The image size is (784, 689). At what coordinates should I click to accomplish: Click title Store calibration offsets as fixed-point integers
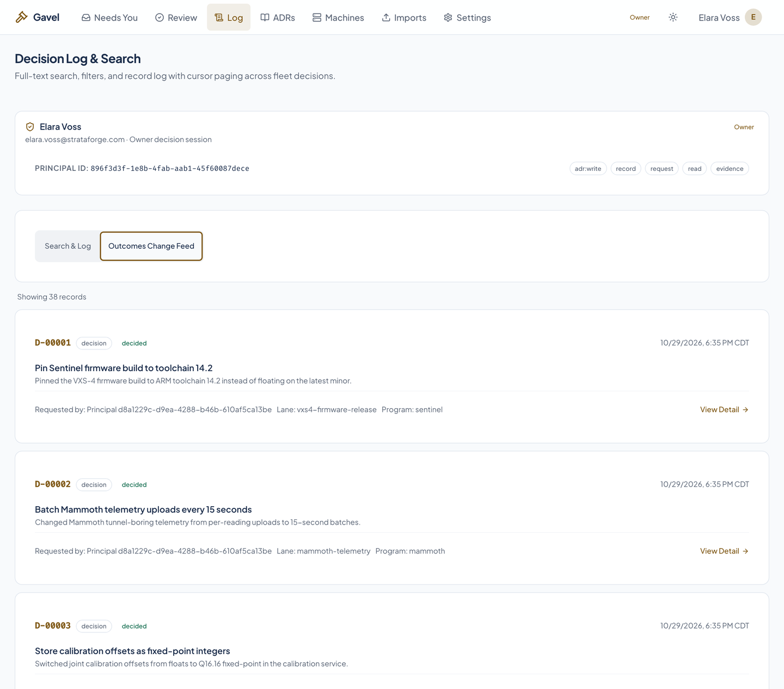[x=132, y=651]
